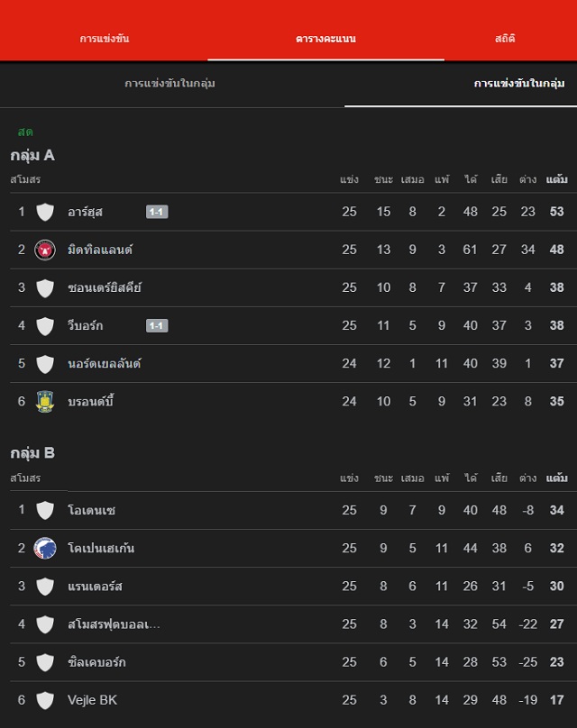Select the left การแข่งขันในกลุ่ม sub-tab
Viewport: 577px width, 728px height.
point(169,84)
